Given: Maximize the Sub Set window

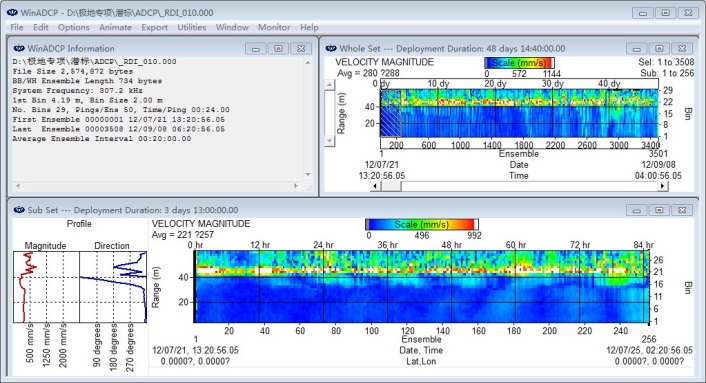Looking at the screenshot, I should [659, 210].
